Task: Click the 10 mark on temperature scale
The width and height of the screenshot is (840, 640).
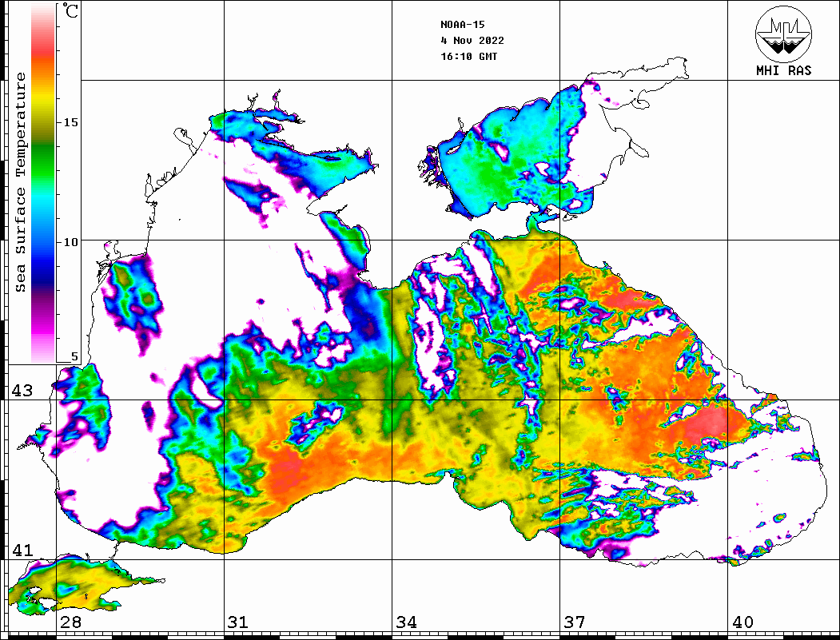Action: pyautogui.click(x=70, y=242)
